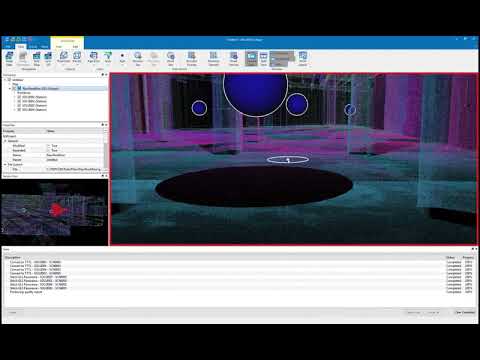Pin the Properties panel using its pin icon
480x360 pixels.
[x=103, y=125]
